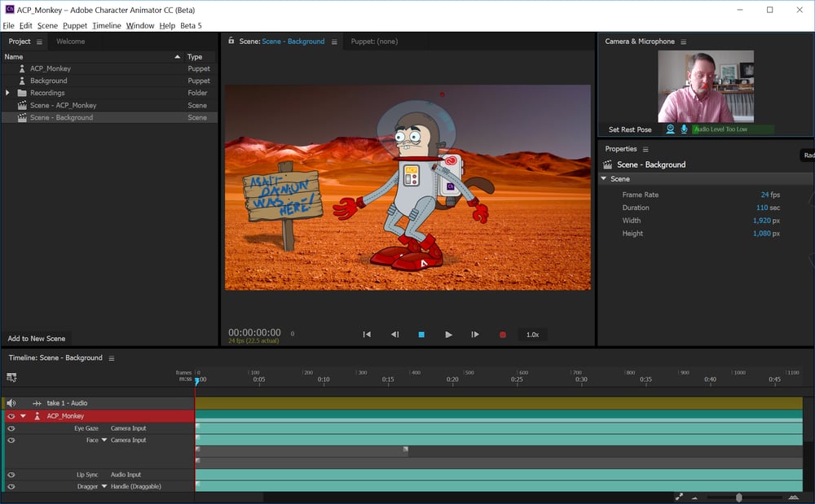Click the Set Rest Pose button
Viewport: 815px width, 504px height.
click(x=630, y=129)
